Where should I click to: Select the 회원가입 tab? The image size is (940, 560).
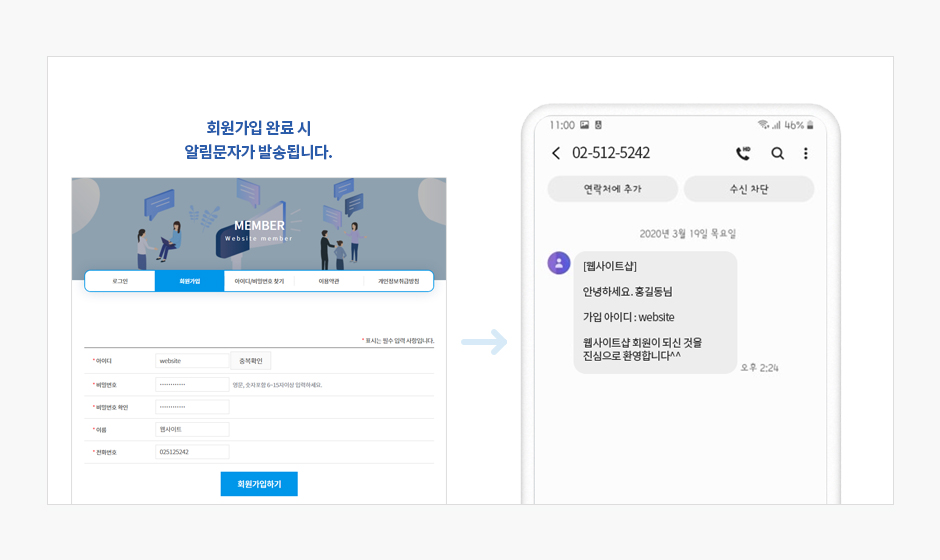[x=189, y=281]
